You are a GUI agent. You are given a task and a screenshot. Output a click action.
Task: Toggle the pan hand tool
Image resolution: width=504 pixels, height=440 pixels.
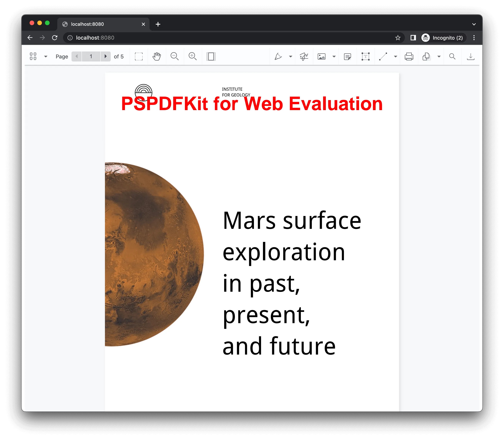click(157, 56)
